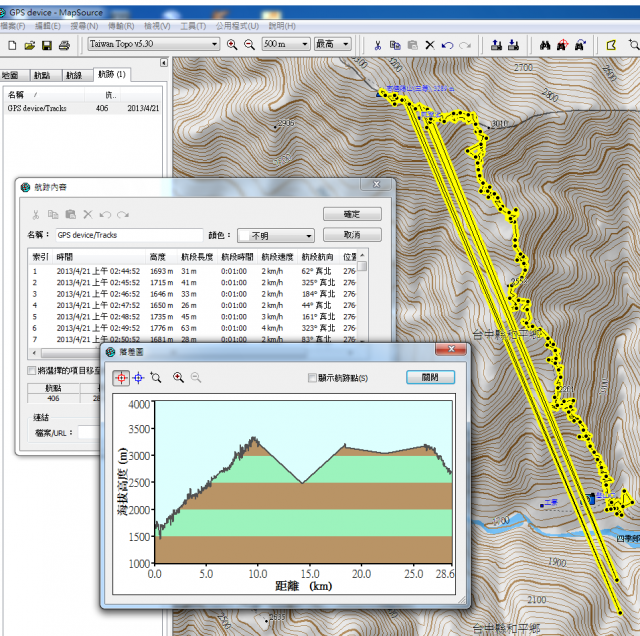
Task: Click the vertical scrollbar of track table
Action: [x=362, y=298]
